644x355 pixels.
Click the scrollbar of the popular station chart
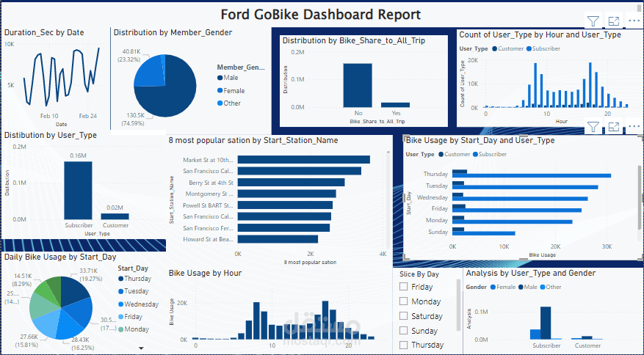(388, 200)
